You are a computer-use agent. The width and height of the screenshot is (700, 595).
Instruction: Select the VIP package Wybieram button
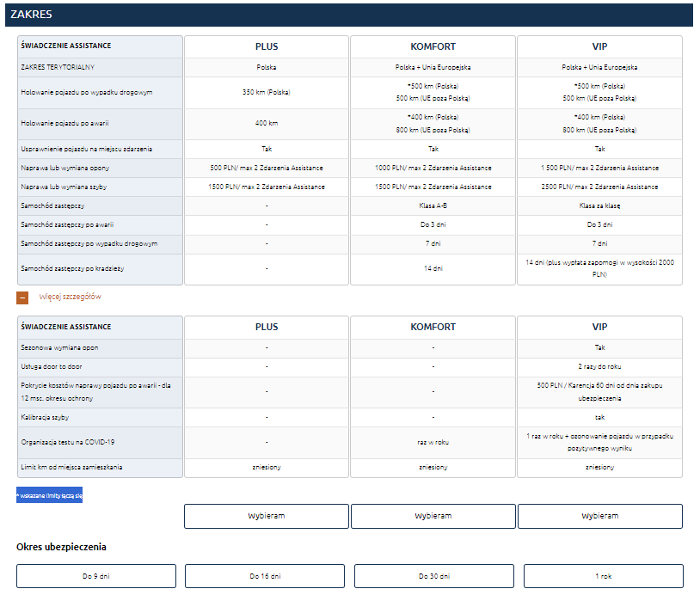click(599, 516)
